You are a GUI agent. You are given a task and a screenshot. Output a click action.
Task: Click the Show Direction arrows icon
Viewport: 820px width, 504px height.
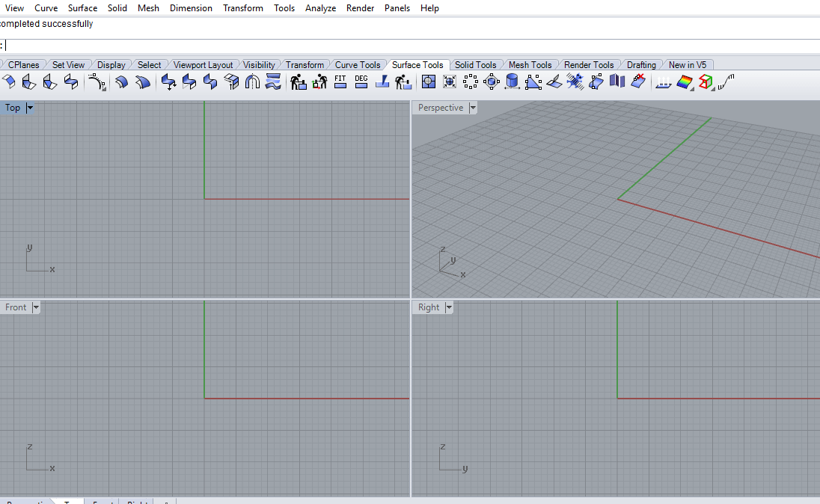click(663, 82)
